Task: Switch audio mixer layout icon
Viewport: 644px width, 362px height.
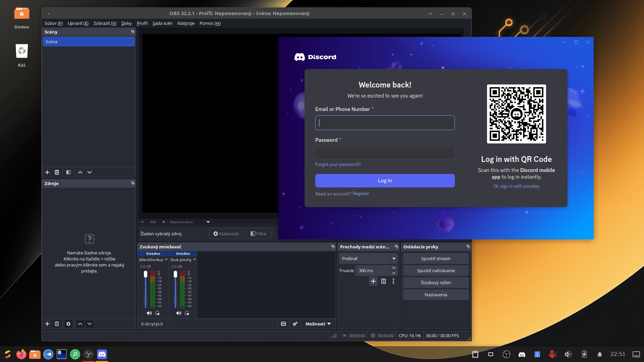Action: pos(283,324)
